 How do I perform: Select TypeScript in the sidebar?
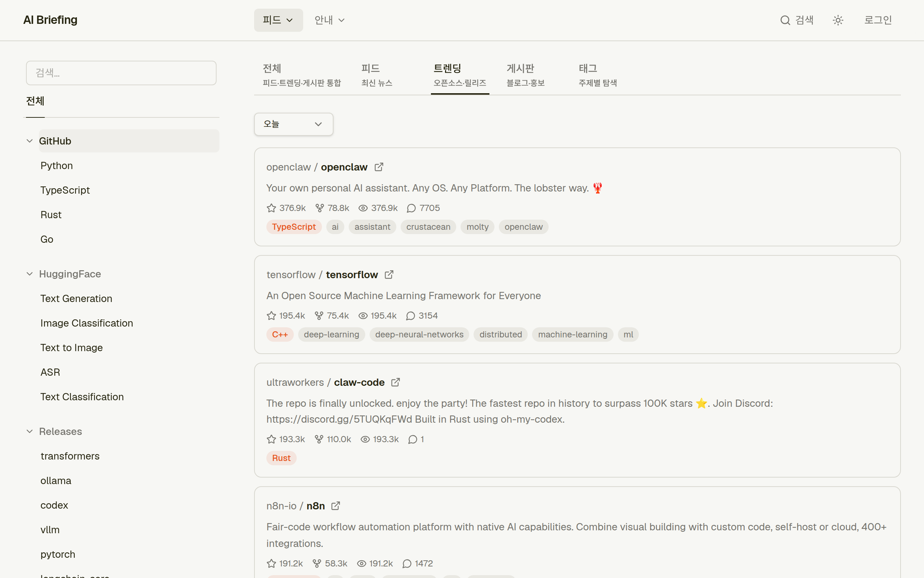tap(65, 190)
